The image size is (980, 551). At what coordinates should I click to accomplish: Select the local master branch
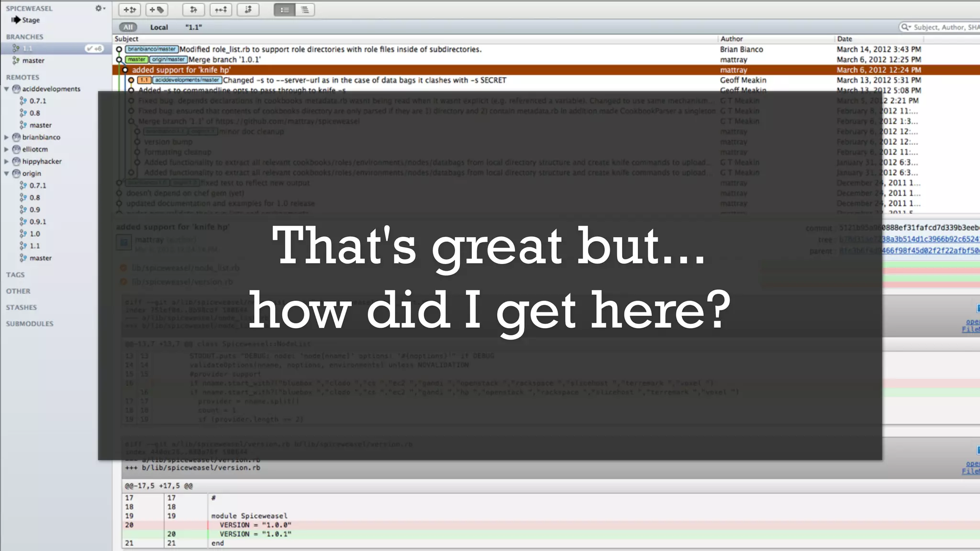coord(33,61)
